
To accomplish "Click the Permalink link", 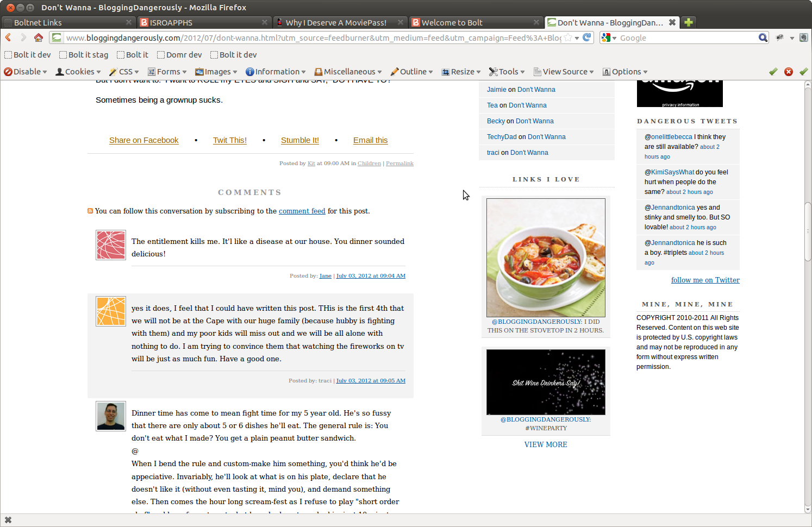I will click(399, 163).
